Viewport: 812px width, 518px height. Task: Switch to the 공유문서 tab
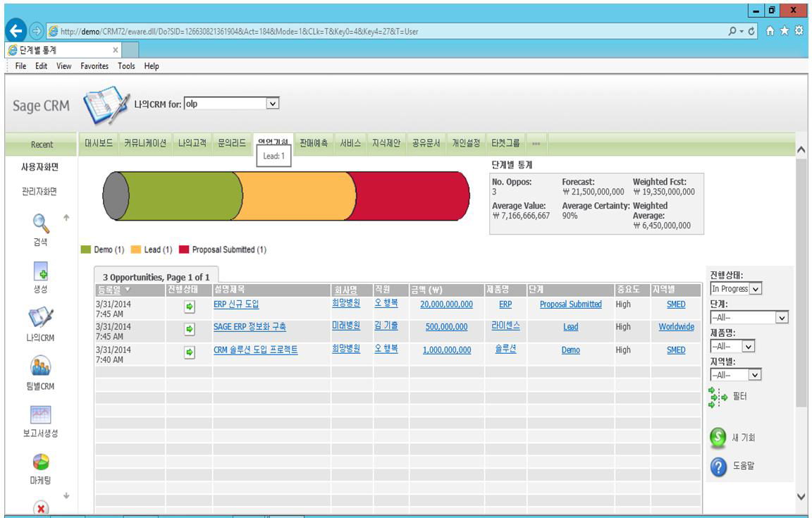(426, 143)
